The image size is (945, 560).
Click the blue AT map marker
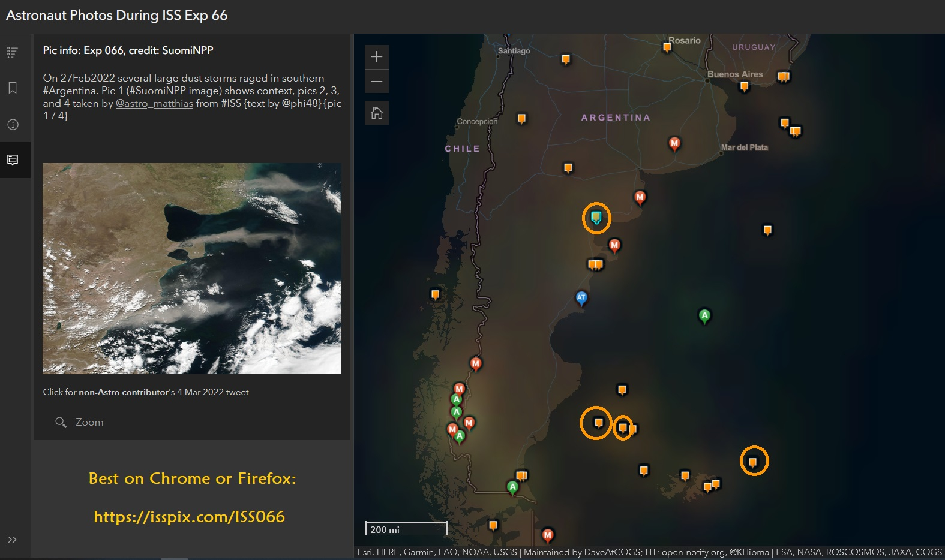[x=581, y=297]
